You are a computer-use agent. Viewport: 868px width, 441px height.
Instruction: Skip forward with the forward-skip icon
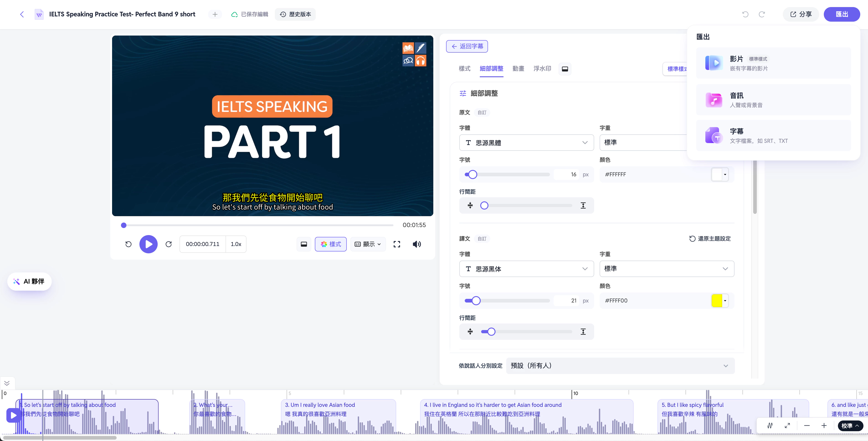click(x=169, y=244)
